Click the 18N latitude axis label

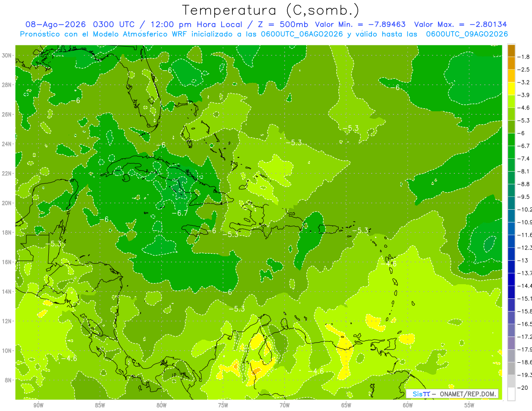coord(7,232)
